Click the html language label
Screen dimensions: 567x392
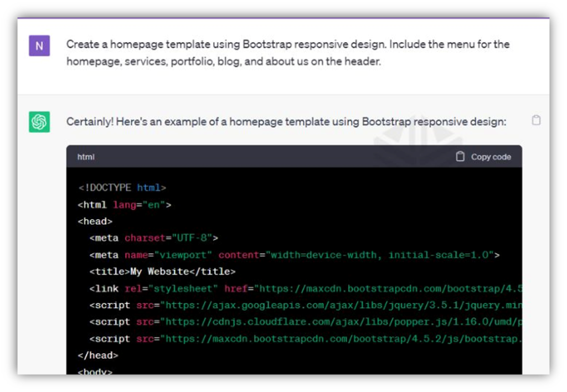85,157
